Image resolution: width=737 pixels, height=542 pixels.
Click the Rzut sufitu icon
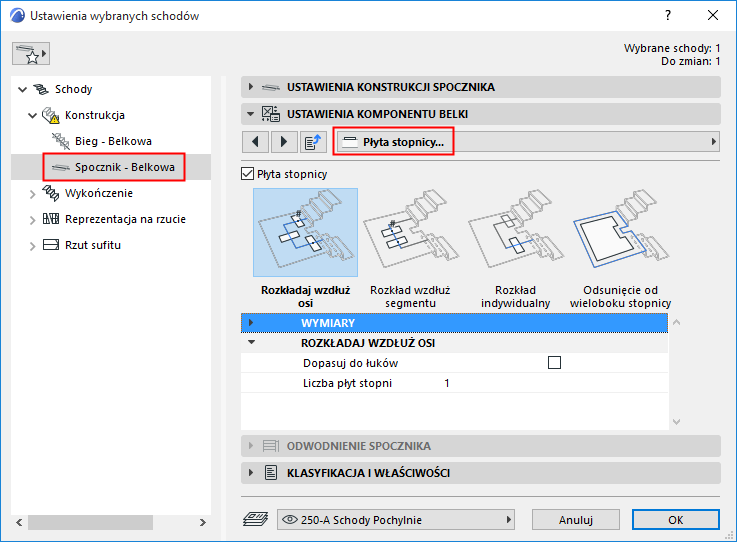(51, 245)
